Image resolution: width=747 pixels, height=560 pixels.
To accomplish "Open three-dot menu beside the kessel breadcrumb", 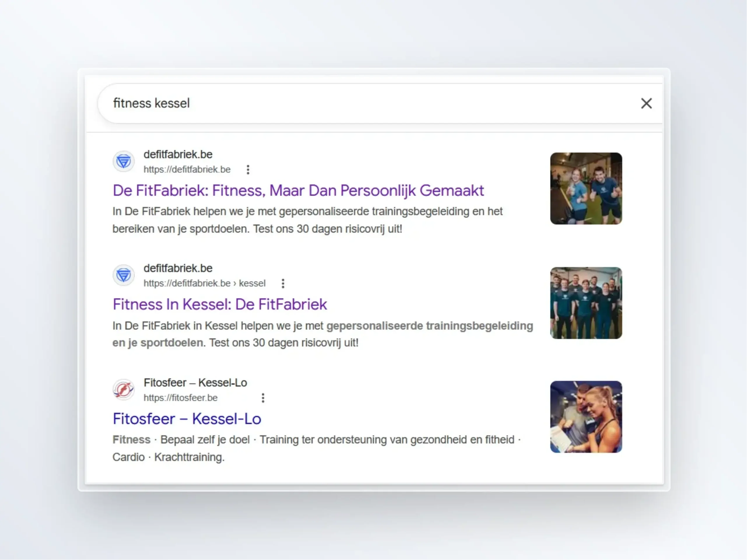I will (x=283, y=283).
